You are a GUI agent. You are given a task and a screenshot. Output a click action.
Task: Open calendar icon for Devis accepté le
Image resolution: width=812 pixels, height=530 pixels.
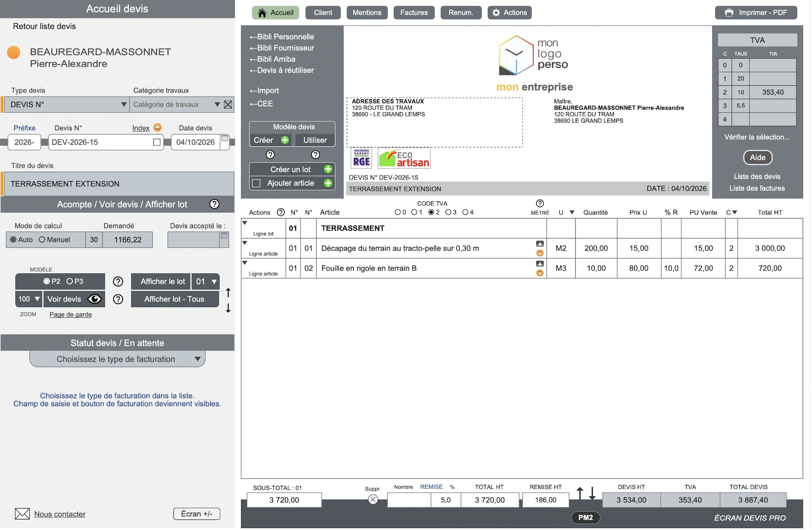(224, 236)
